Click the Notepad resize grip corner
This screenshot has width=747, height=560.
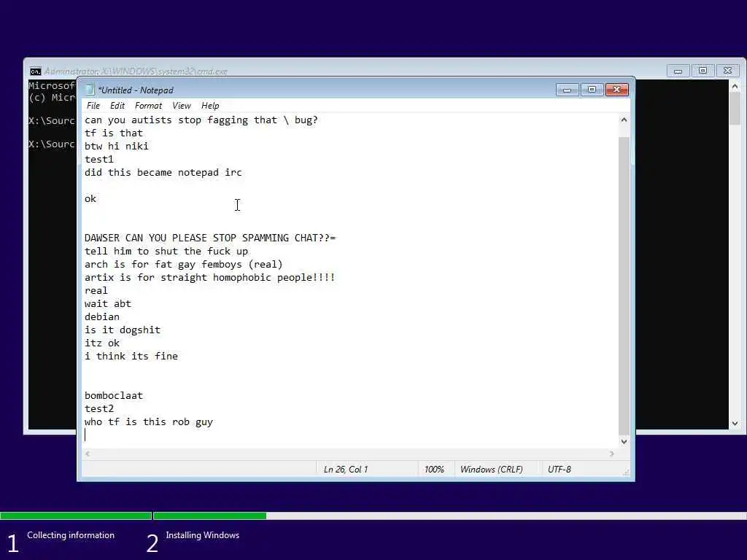[626, 472]
